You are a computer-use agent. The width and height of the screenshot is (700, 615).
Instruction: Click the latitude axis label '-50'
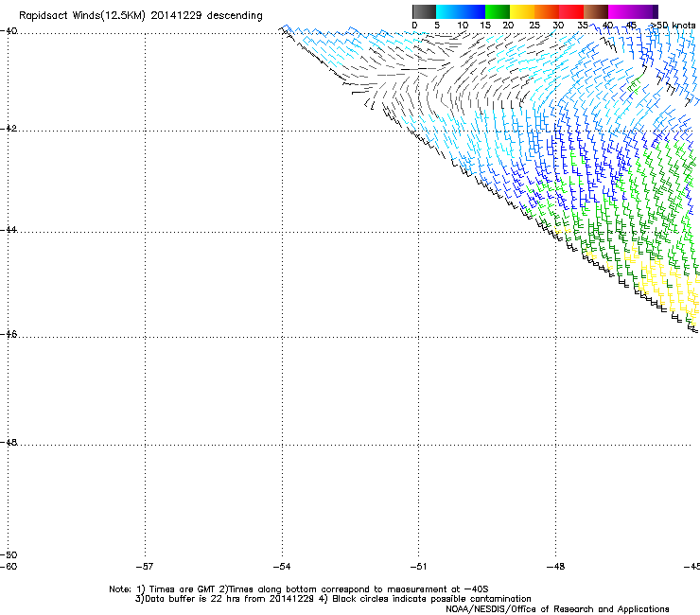click(x=9, y=555)
